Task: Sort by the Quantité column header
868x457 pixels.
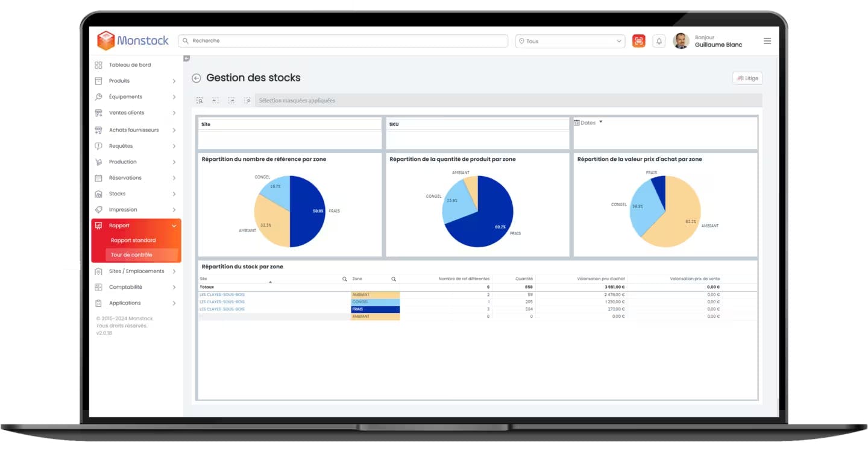Action: (524, 279)
